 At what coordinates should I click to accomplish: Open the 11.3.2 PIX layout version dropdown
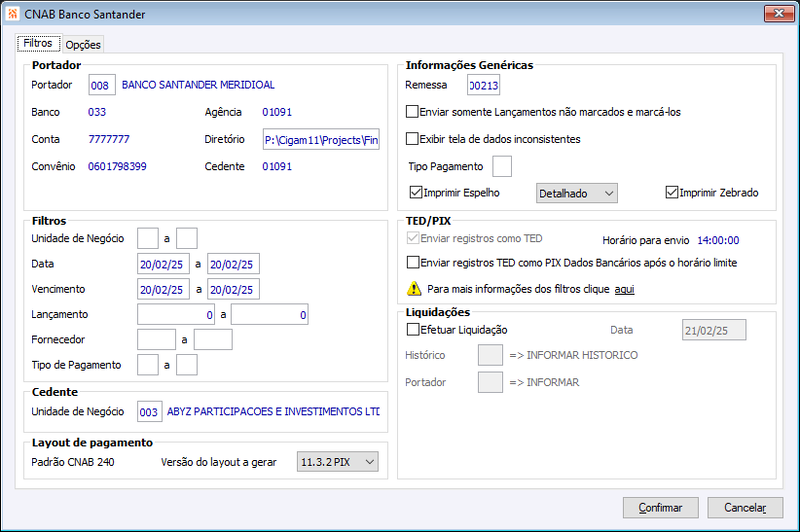(338, 462)
